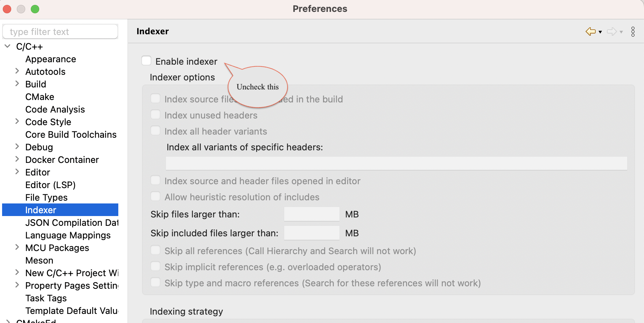This screenshot has height=323, width=644.
Task: Open the back history dropdown arrow
Action: click(x=600, y=32)
